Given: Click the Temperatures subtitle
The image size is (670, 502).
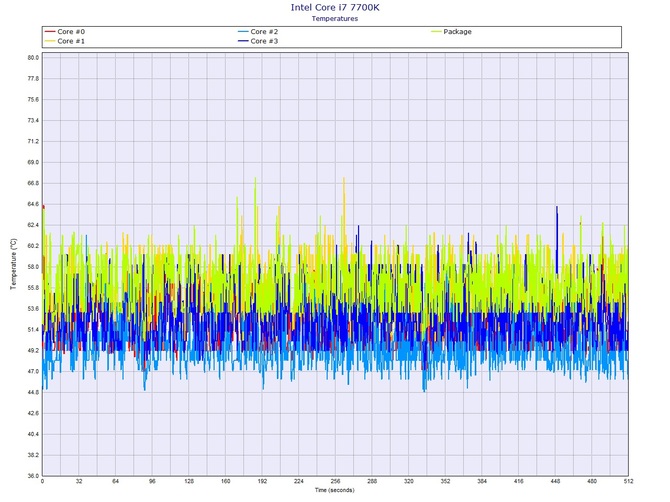Looking at the screenshot, I should pos(335,18).
